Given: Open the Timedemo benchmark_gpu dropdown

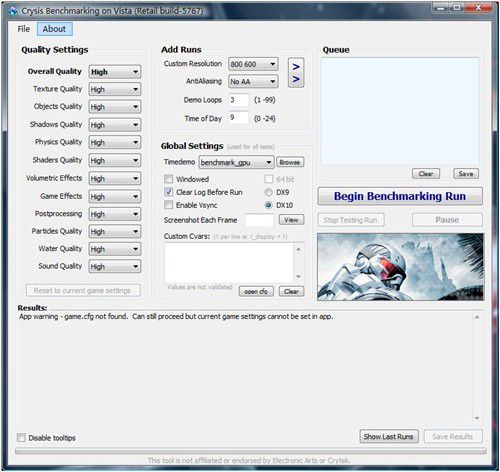Looking at the screenshot, I should [236, 162].
